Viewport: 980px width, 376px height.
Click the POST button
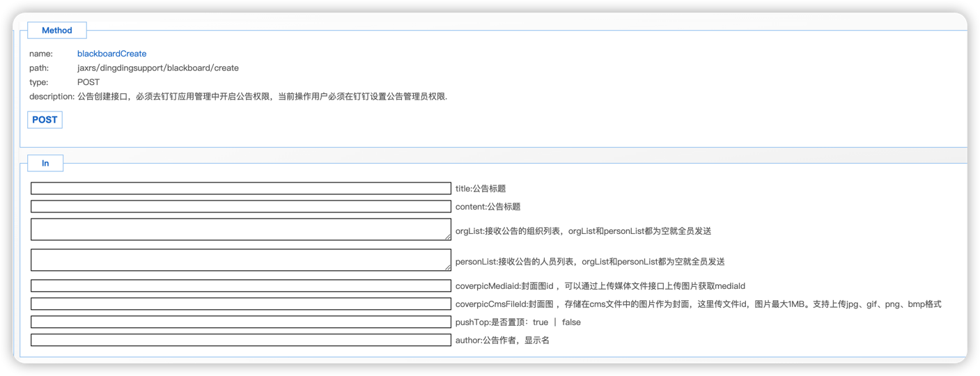[45, 120]
